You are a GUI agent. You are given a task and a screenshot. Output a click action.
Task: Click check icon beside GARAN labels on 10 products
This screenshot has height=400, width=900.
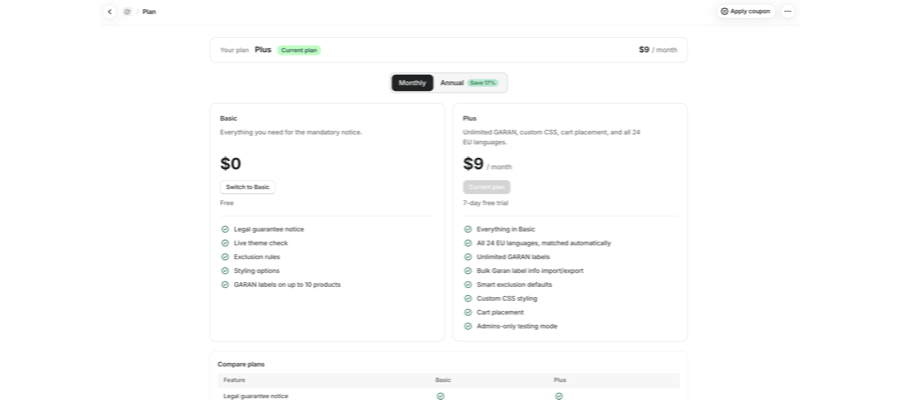point(225,285)
